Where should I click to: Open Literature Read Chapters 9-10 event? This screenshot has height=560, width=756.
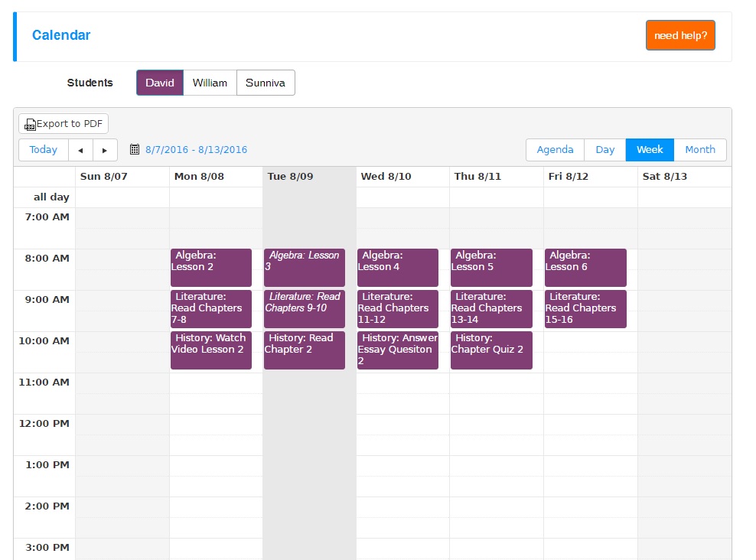[305, 309]
